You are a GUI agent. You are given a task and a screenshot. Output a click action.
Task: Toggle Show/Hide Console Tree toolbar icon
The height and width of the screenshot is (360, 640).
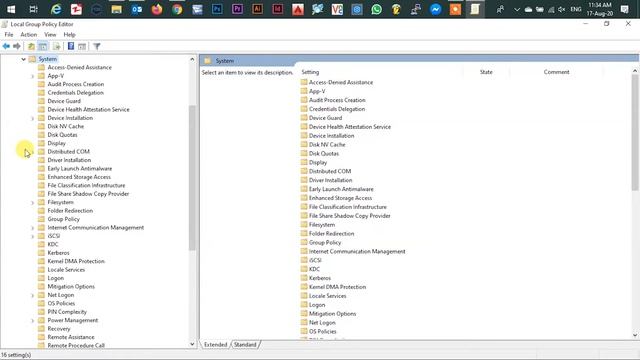click(x=42, y=47)
